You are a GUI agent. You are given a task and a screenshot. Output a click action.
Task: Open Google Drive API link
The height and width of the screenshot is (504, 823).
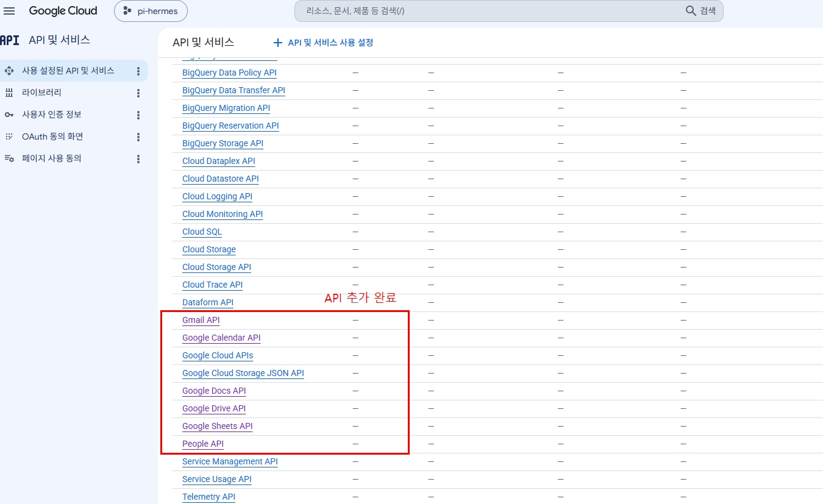[x=214, y=408]
